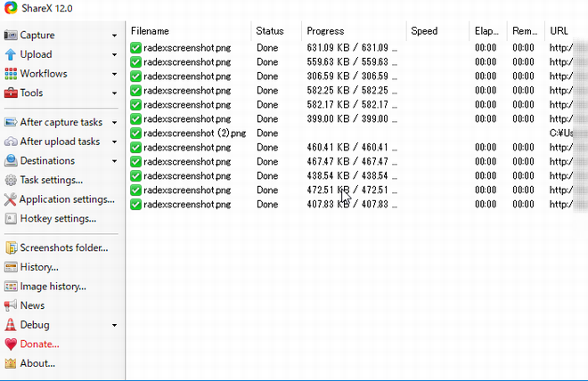Viewport: 588px width, 381px height.
Task: Click the History window icon
Action: pyautogui.click(x=11, y=267)
